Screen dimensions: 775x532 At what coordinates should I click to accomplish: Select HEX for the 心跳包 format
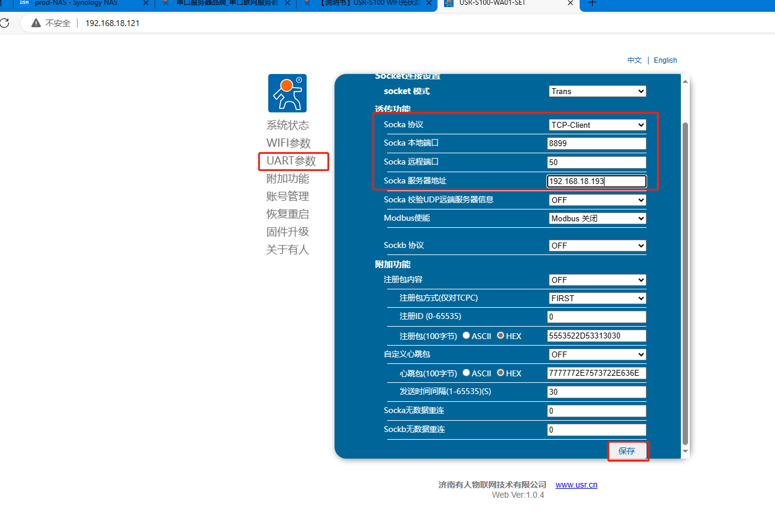point(501,373)
